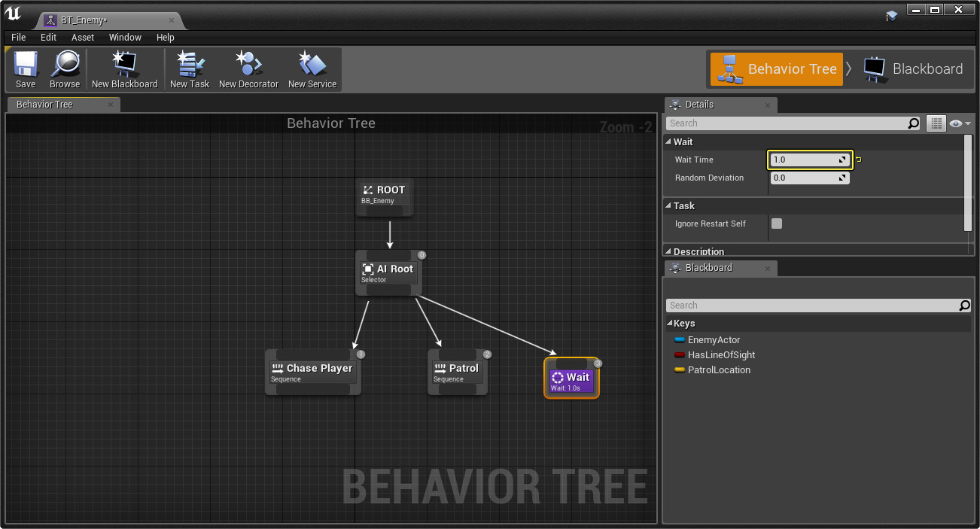
Task: Collapse the Wait section in Details
Action: 668,142
